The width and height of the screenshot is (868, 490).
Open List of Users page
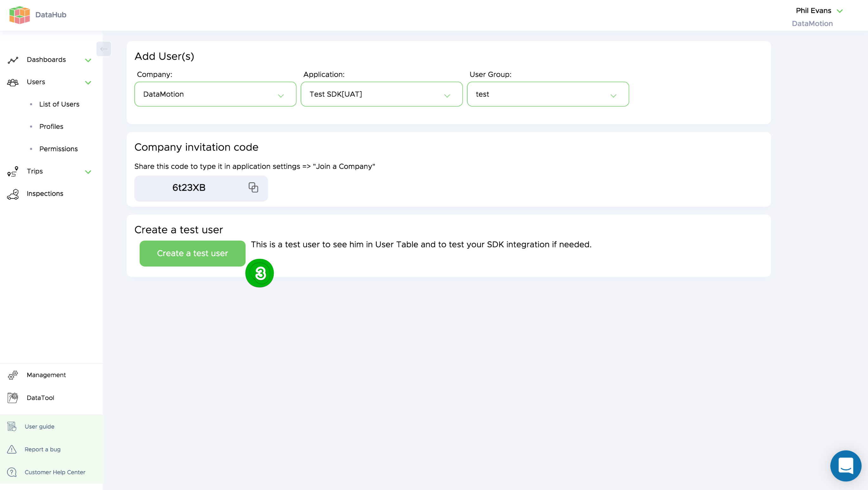click(x=59, y=104)
